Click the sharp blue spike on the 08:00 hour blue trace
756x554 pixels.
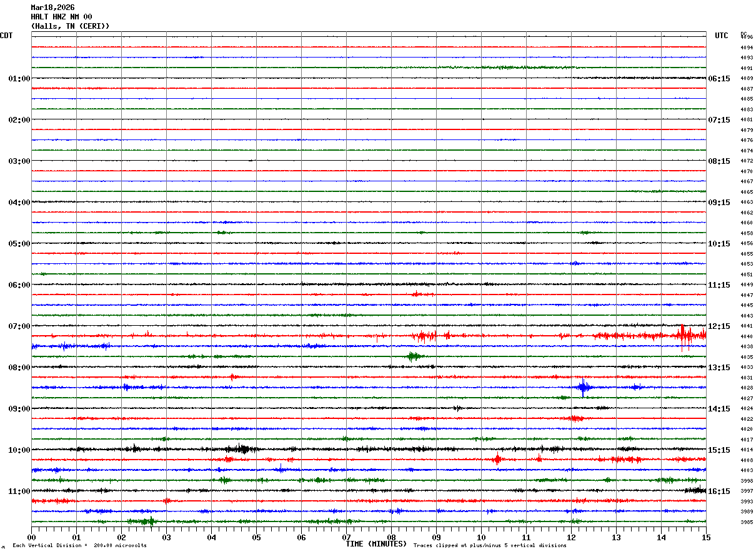pos(582,388)
